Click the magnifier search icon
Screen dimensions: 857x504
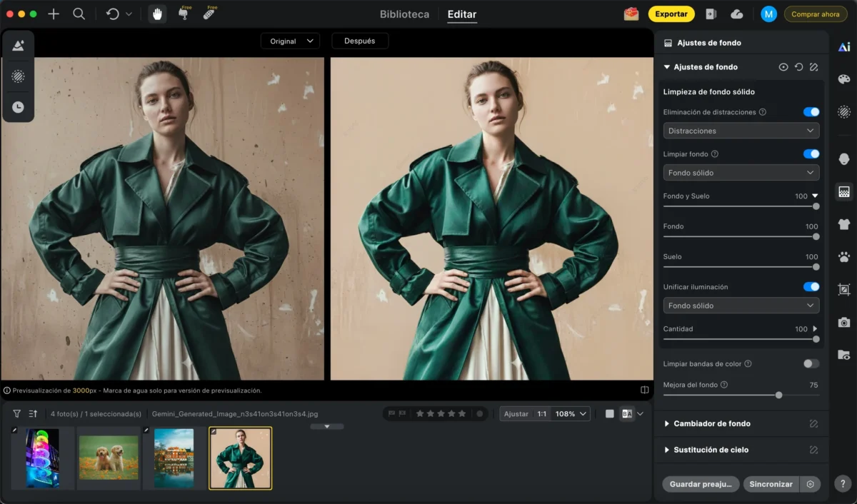pos(79,14)
